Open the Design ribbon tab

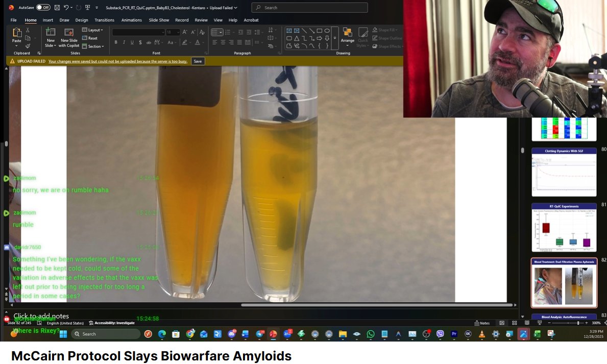point(82,20)
